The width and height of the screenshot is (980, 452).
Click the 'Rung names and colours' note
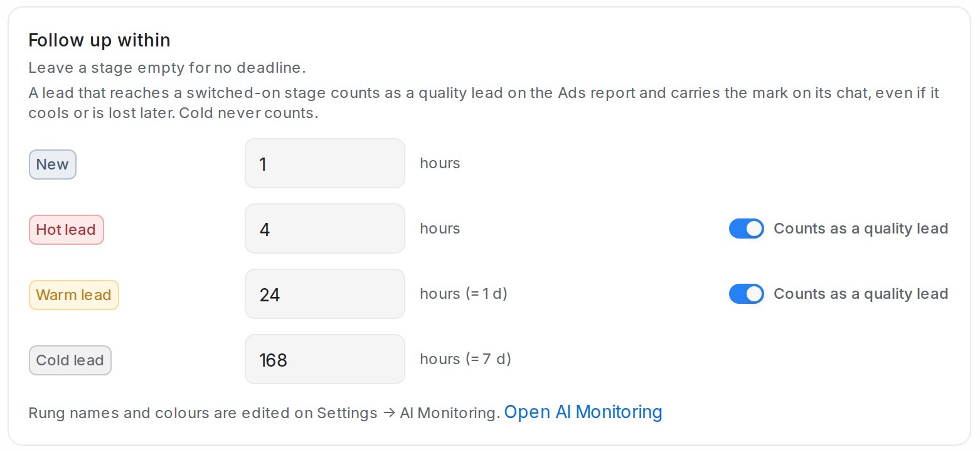[264, 413]
